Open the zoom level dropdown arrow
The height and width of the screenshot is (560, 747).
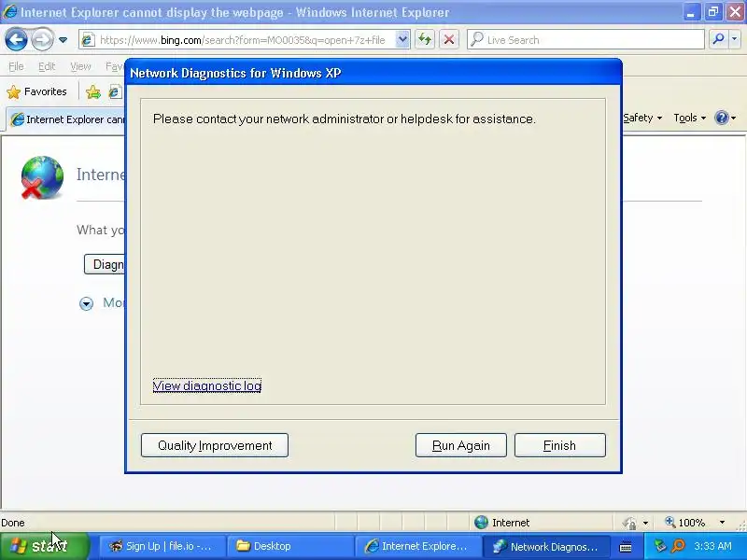722,523
